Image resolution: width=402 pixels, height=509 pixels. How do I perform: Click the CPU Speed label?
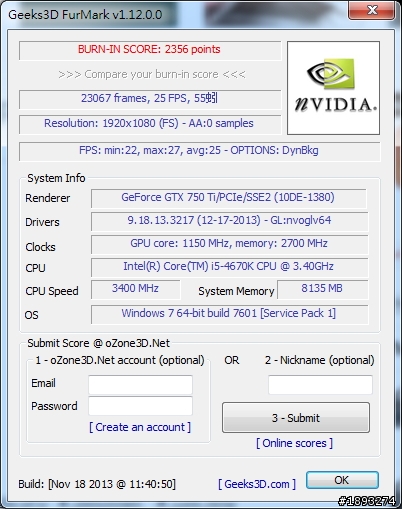click(52, 291)
